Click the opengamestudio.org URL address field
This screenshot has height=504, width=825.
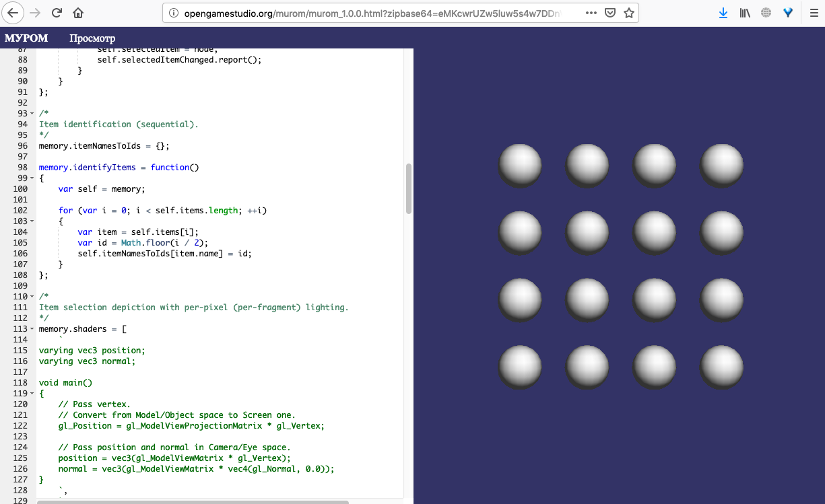(x=377, y=13)
